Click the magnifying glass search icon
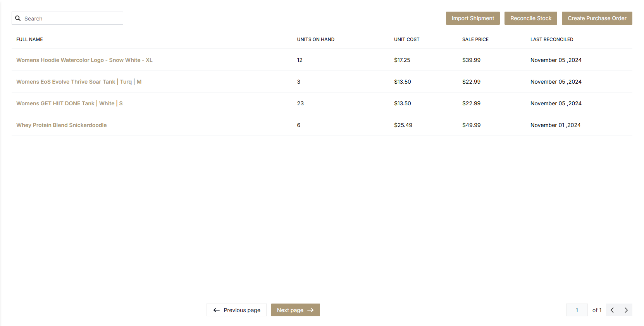 click(18, 18)
